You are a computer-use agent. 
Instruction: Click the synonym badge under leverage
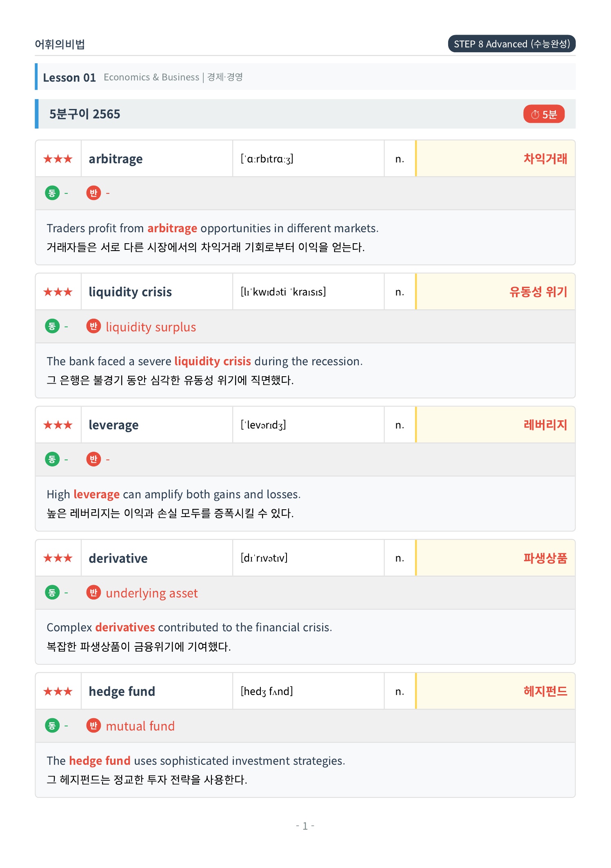(x=52, y=460)
